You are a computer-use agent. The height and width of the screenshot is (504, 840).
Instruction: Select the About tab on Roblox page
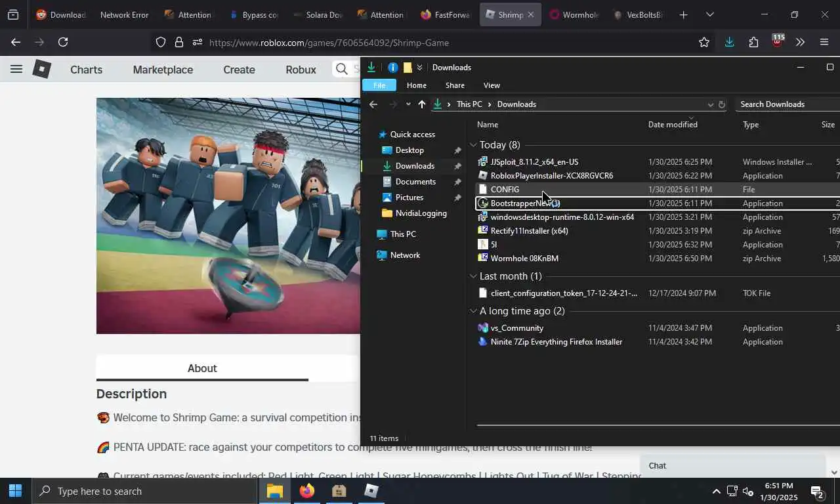point(202,368)
